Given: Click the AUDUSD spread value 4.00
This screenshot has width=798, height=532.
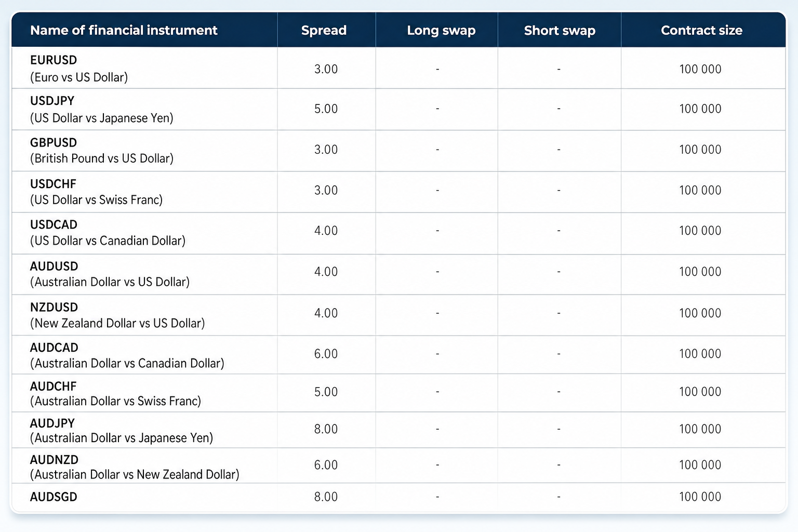Looking at the screenshot, I should coord(326,272).
